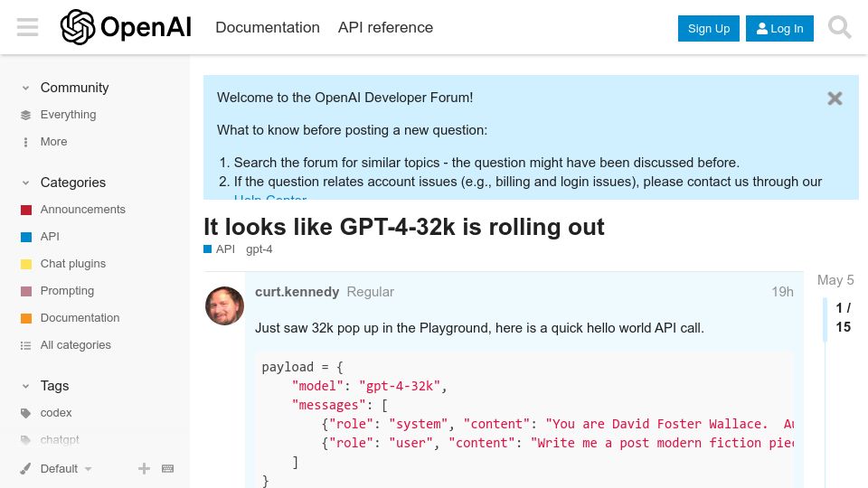Collapse the Community section
The width and height of the screenshot is (868, 488).
(25, 88)
